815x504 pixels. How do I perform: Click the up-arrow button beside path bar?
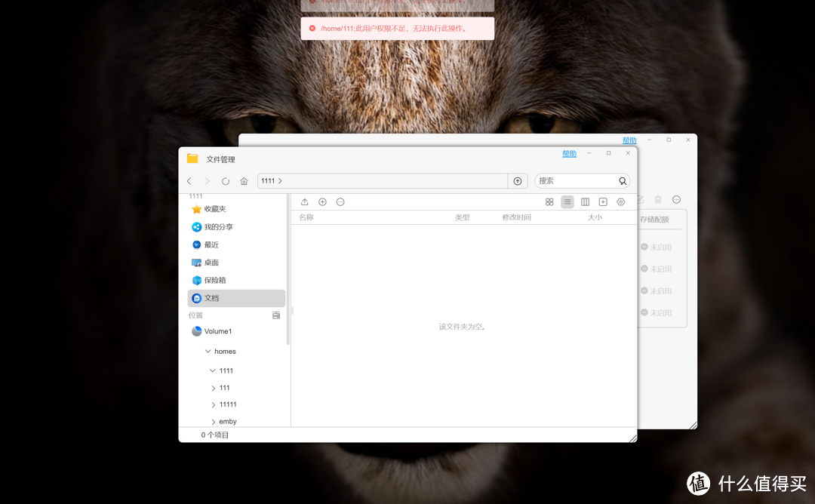coord(518,181)
